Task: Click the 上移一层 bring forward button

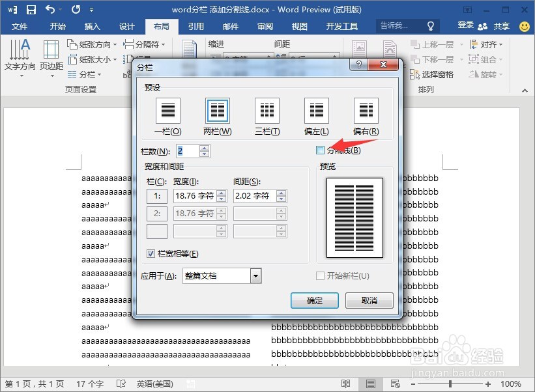Action: pos(437,44)
